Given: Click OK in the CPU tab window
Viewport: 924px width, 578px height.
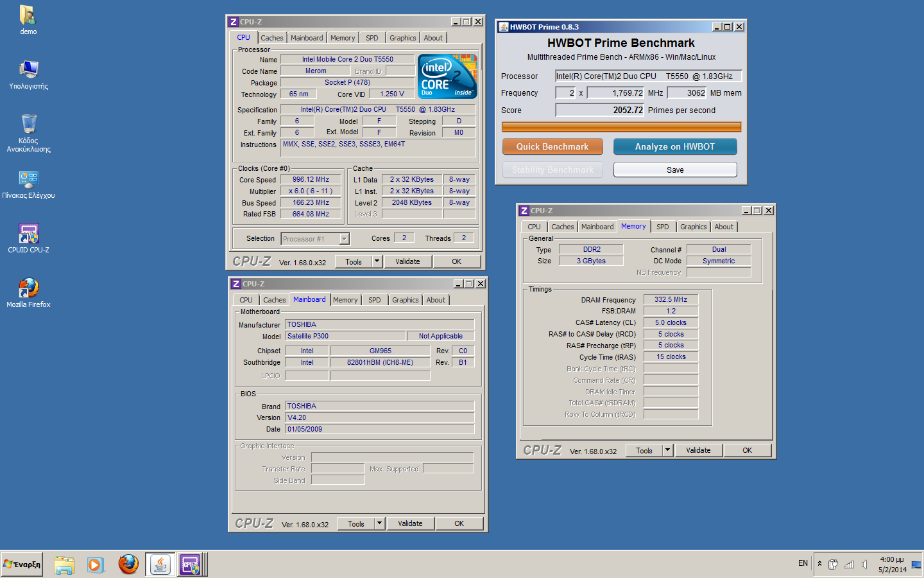Looking at the screenshot, I should 456,261.
